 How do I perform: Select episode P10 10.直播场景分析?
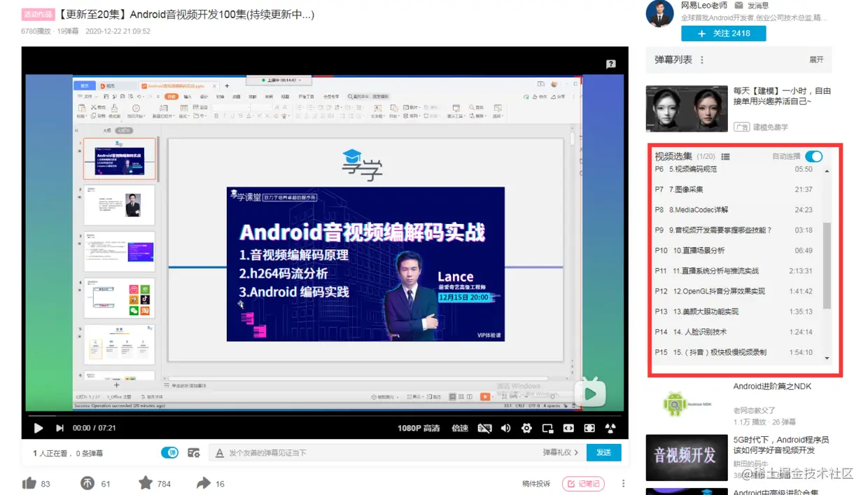pyautogui.click(x=734, y=251)
